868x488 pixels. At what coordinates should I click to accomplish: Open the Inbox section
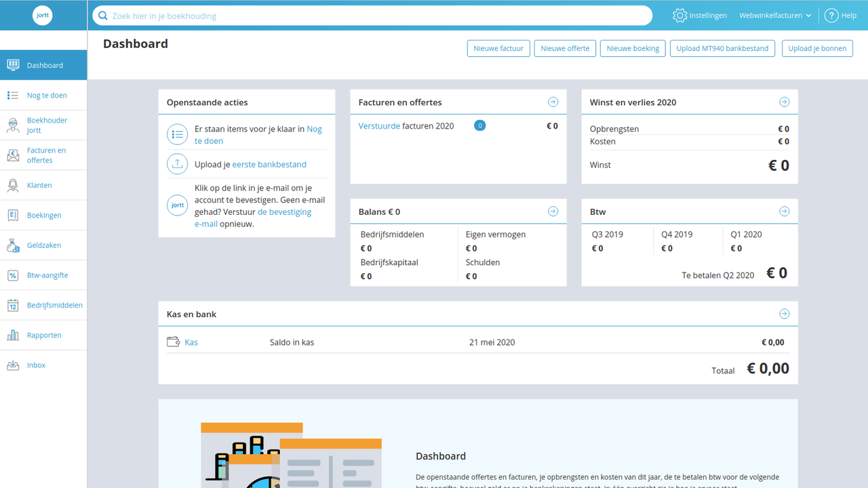pyautogui.click(x=35, y=365)
